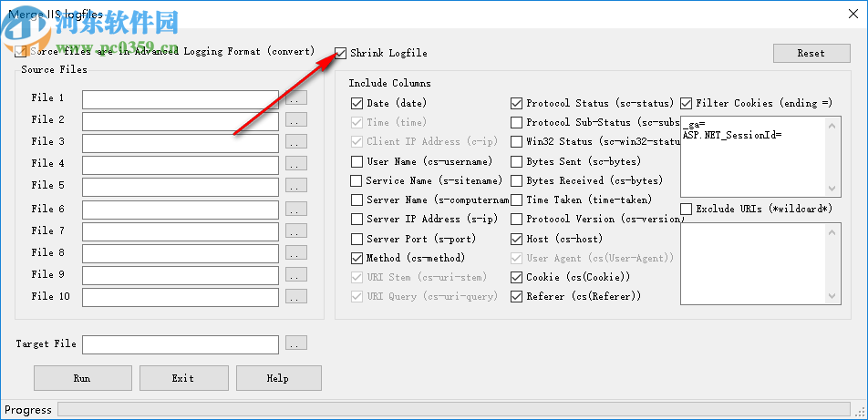Focus the File 5 path field

coord(181,187)
